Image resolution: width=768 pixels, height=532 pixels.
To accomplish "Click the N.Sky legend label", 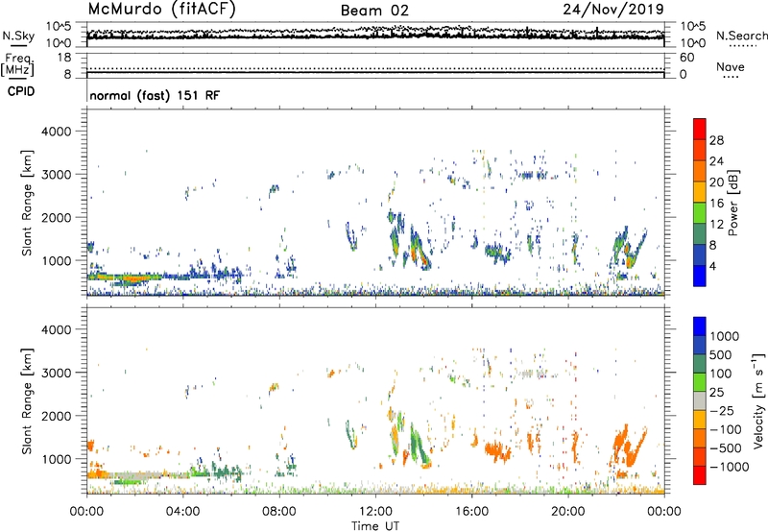I will 18,36.
